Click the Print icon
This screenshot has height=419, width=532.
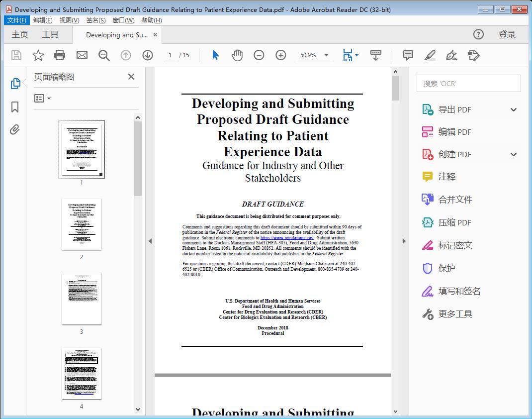point(60,55)
